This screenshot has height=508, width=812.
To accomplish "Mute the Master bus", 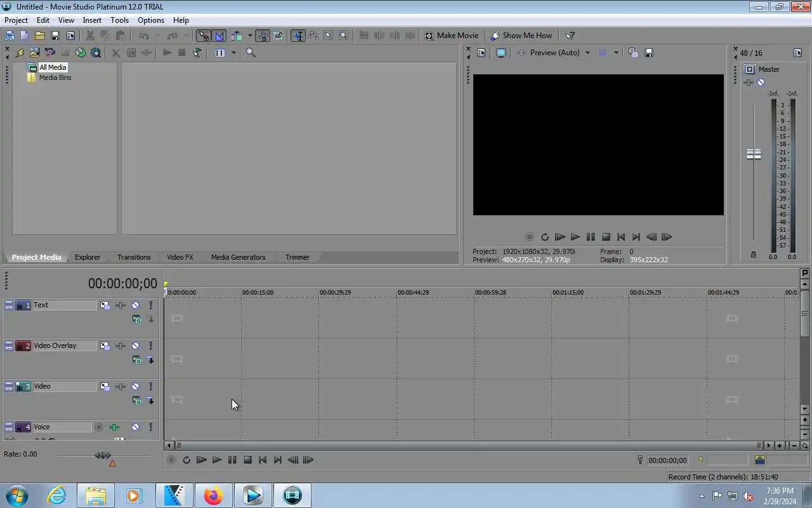I will coord(761,83).
